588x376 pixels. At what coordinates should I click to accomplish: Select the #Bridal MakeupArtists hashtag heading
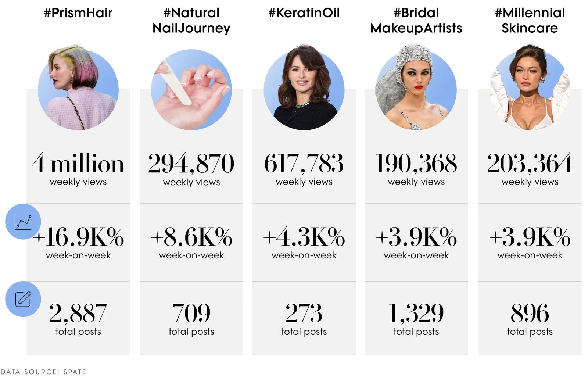[416, 20]
